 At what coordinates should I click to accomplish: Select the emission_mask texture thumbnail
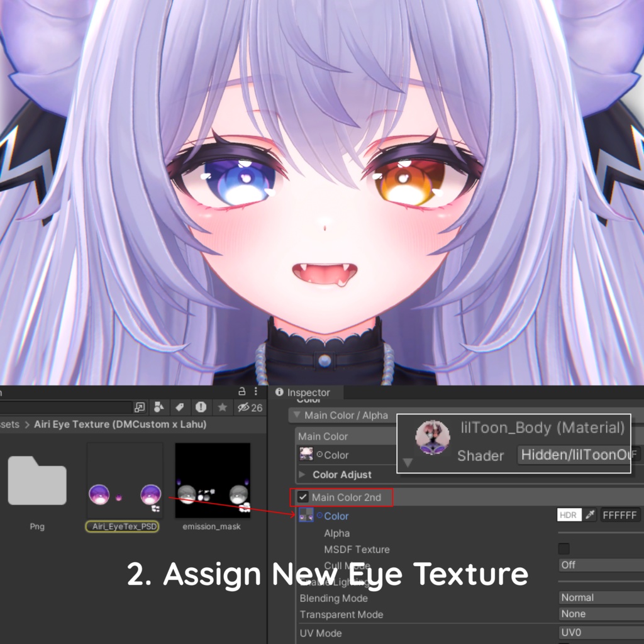click(213, 480)
